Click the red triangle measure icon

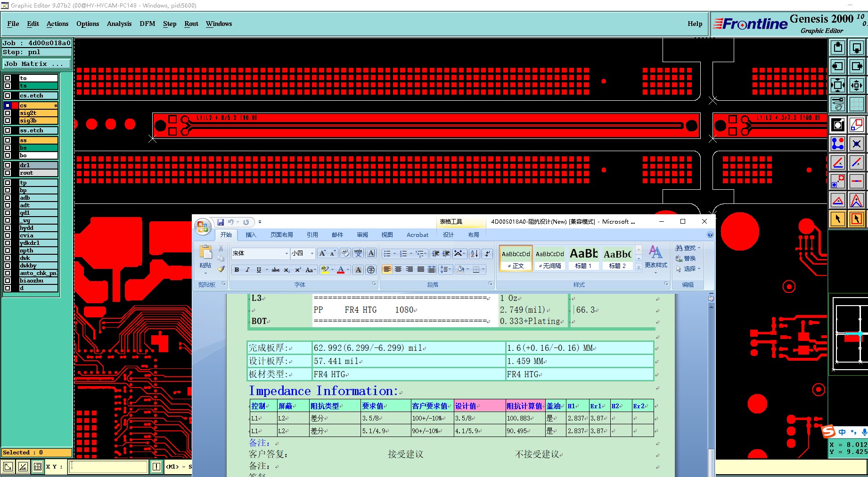(838, 201)
